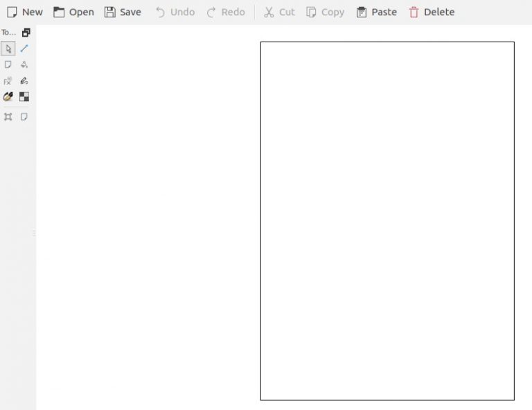Click Cut in the toolbar
This screenshot has width=532, height=410.
(x=279, y=12)
